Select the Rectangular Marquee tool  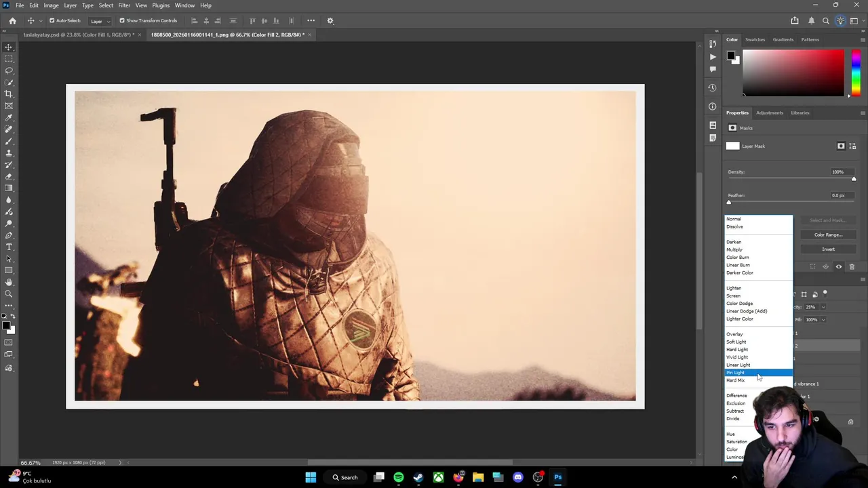point(9,59)
